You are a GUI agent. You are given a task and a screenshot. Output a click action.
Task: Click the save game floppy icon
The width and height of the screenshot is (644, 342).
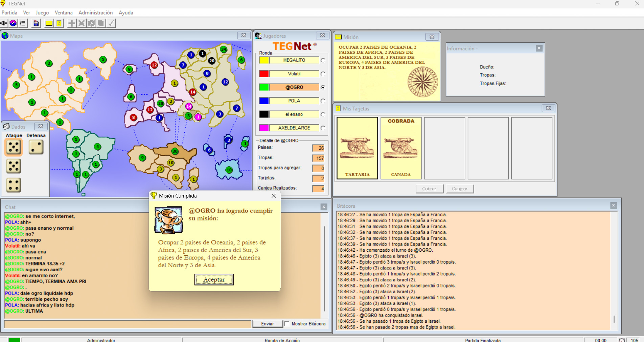[36, 23]
